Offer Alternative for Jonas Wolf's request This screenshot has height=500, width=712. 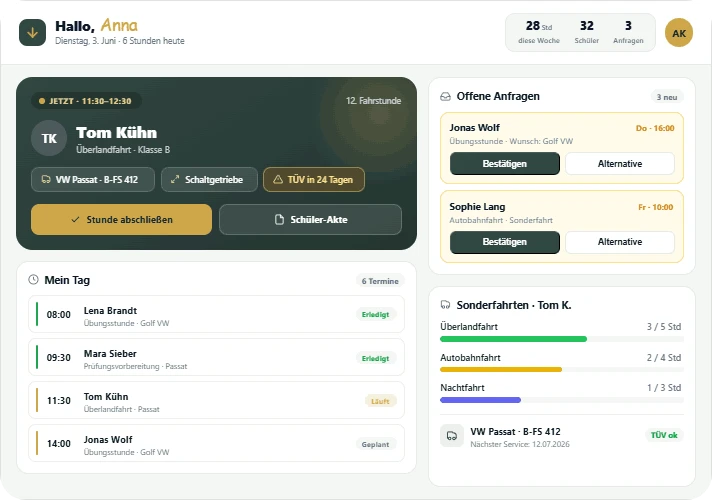click(620, 163)
